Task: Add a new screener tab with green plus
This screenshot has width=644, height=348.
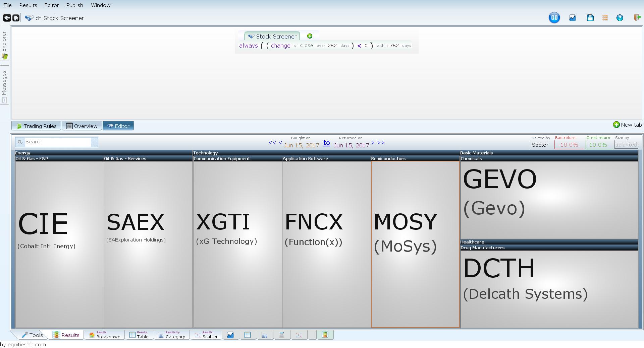Action: pos(310,36)
